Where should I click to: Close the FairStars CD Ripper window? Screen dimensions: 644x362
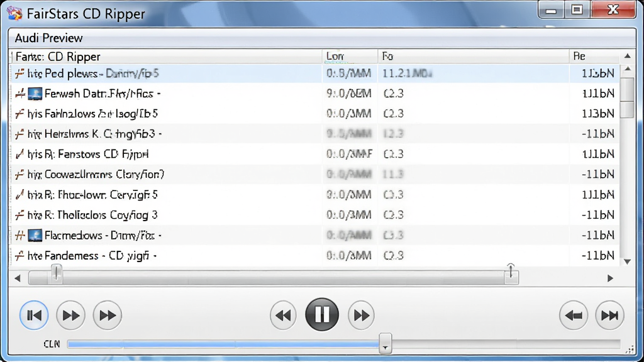tap(613, 10)
